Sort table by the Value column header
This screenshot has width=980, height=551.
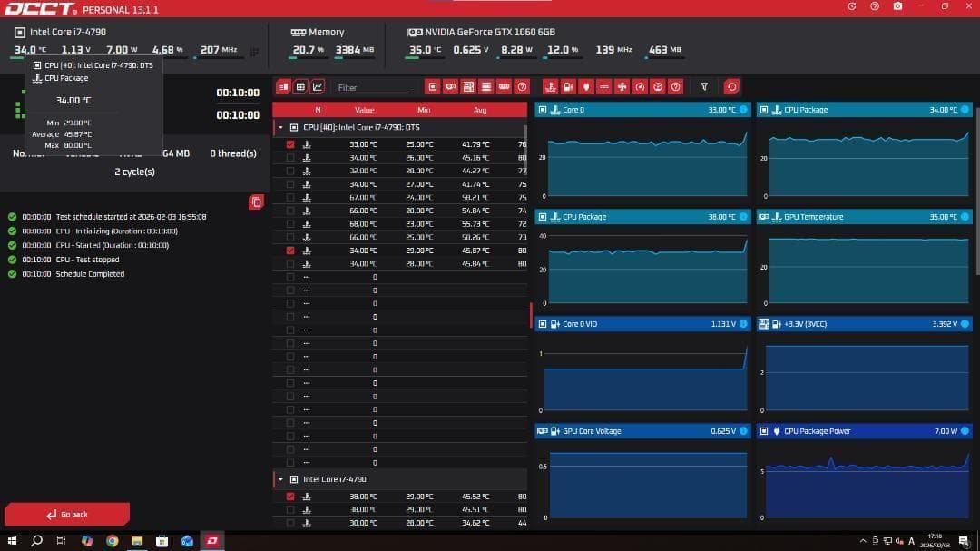365,110
